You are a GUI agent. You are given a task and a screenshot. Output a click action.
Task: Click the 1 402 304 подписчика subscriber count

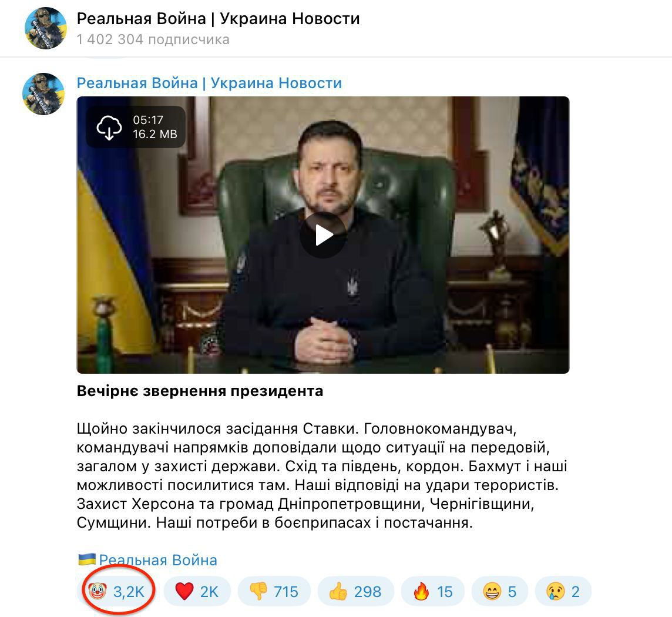[x=153, y=39]
